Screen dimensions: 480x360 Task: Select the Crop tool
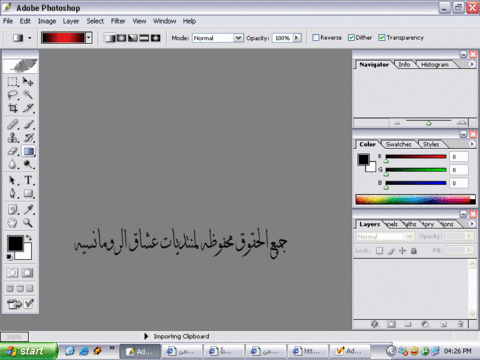(13, 108)
